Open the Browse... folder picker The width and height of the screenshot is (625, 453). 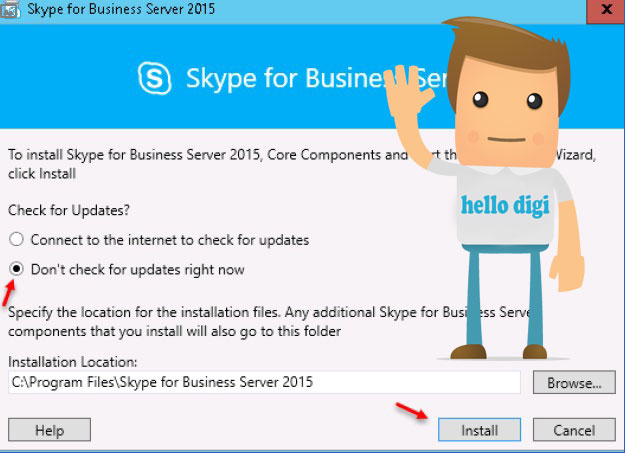(x=574, y=383)
